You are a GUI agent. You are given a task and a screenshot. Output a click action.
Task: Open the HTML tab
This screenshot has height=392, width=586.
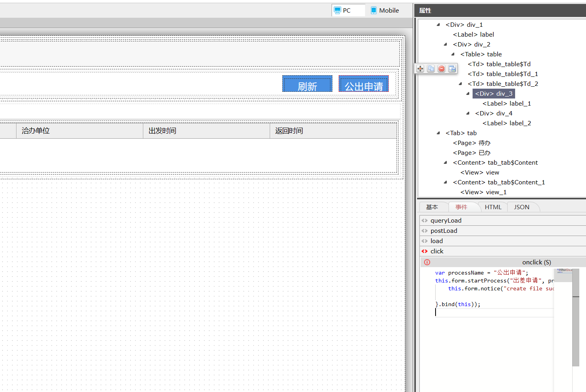[x=493, y=207]
